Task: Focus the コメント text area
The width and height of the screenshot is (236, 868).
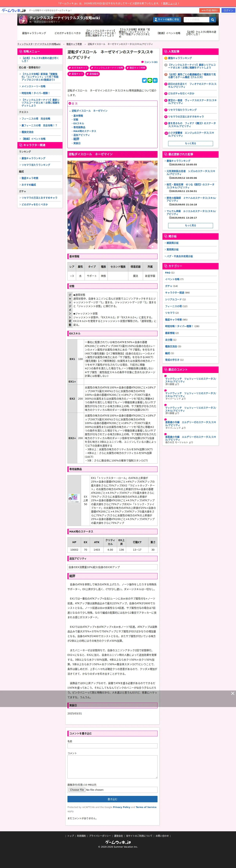Action: point(112,767)
